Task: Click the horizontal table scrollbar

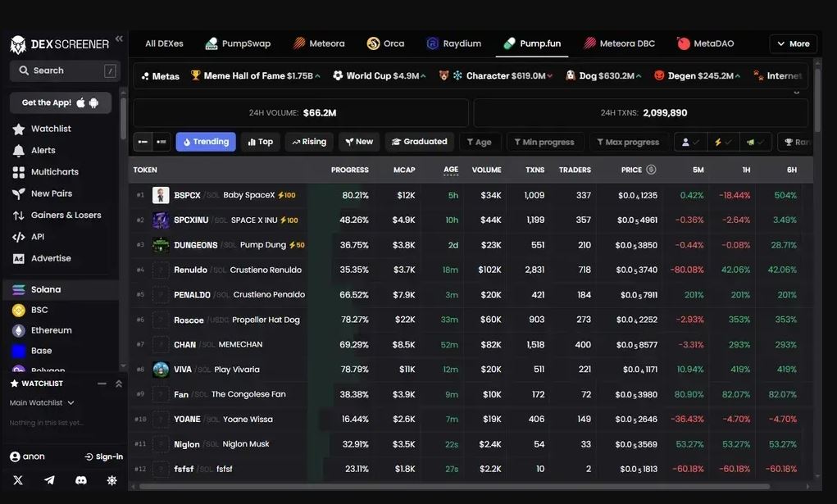Action: [x=454, y=487]
